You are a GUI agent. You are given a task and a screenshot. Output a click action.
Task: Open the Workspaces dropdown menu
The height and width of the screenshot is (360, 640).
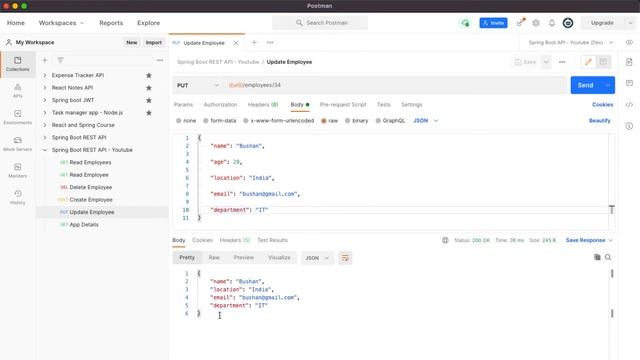(x=61, y=23)
